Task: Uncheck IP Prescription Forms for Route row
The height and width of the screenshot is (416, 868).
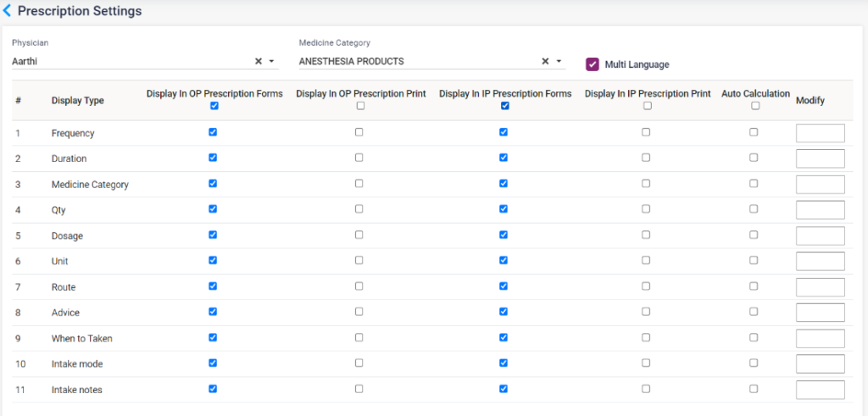Action: (x=504, y=286)
